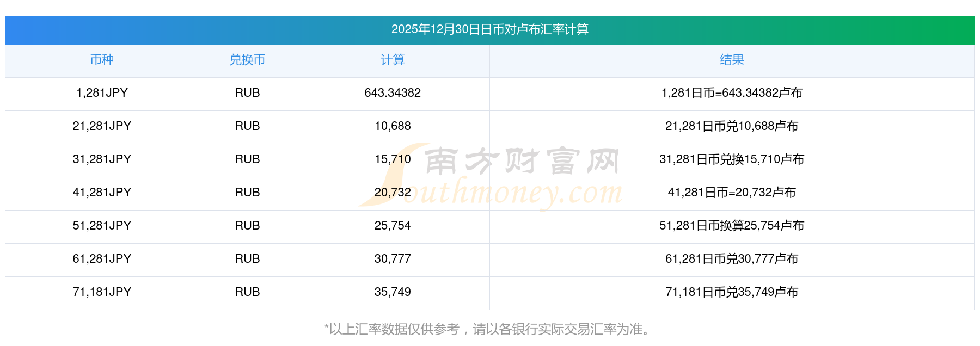Select the value 30,777 in the 计算 column
Image resolution: width=980 pixels, height=346 pixels.
(393, 259)
